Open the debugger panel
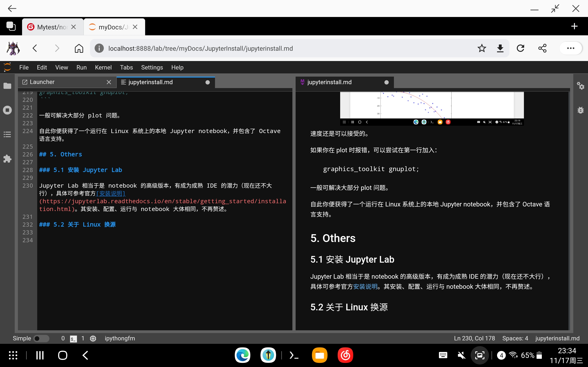Image resolution: width=588 pixels, height=367 pixels. [x=581, y=110]
